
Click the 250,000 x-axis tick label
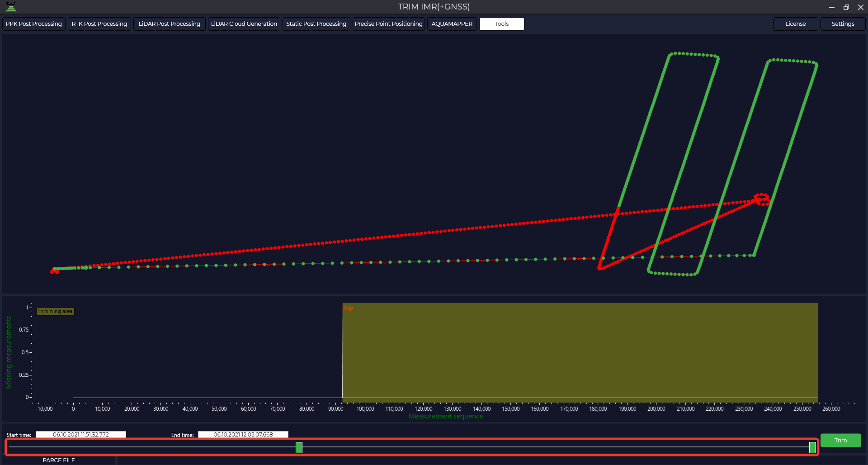click(x=802, y=409)
